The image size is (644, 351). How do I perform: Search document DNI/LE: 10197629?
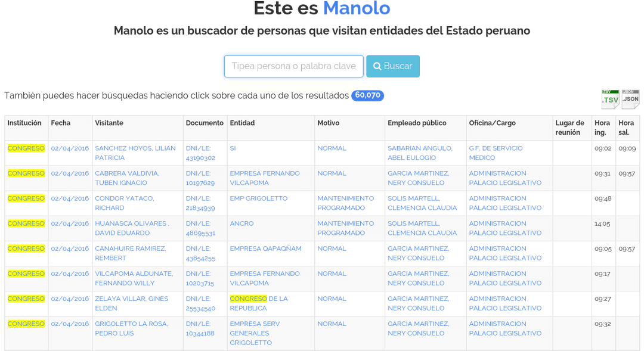(x=200, y=178)
